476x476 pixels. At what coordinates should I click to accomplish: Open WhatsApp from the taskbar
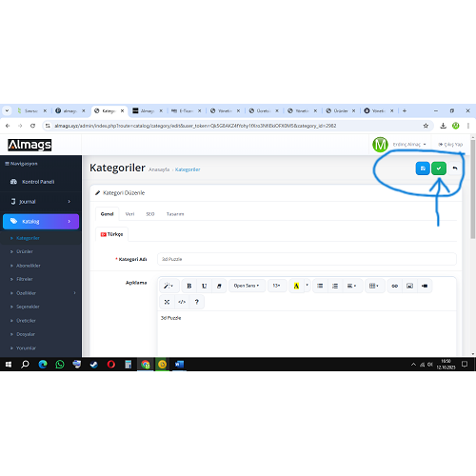pos(60,365)
